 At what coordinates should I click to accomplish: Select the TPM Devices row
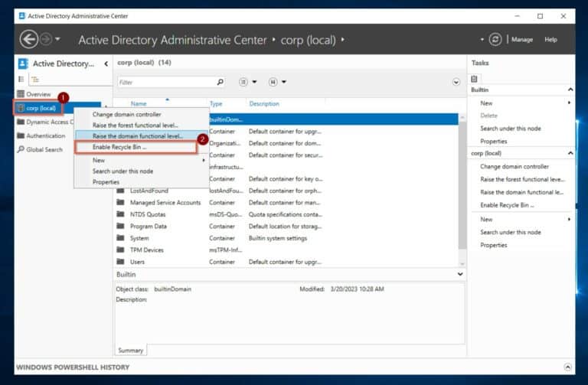286,250
